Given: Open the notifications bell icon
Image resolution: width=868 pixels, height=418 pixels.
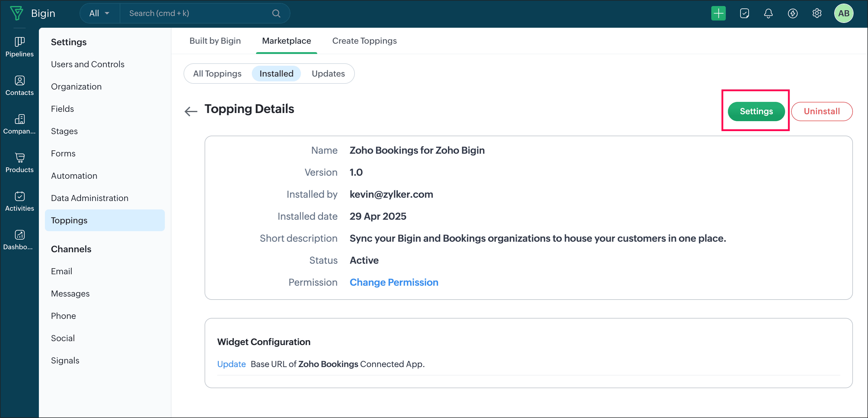Looking at the screenshot, I should (768, 14).
